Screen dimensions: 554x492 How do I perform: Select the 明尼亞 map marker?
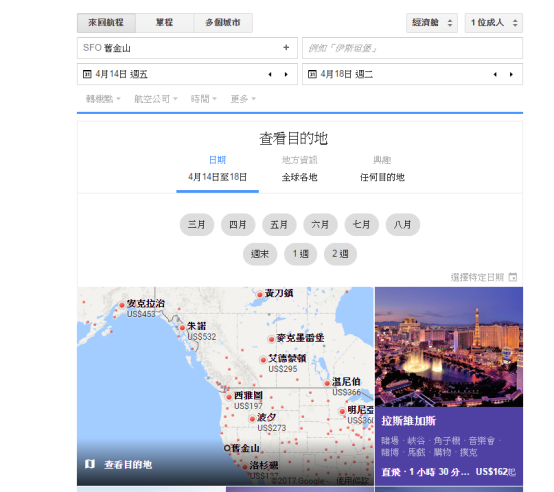[342, 411]
